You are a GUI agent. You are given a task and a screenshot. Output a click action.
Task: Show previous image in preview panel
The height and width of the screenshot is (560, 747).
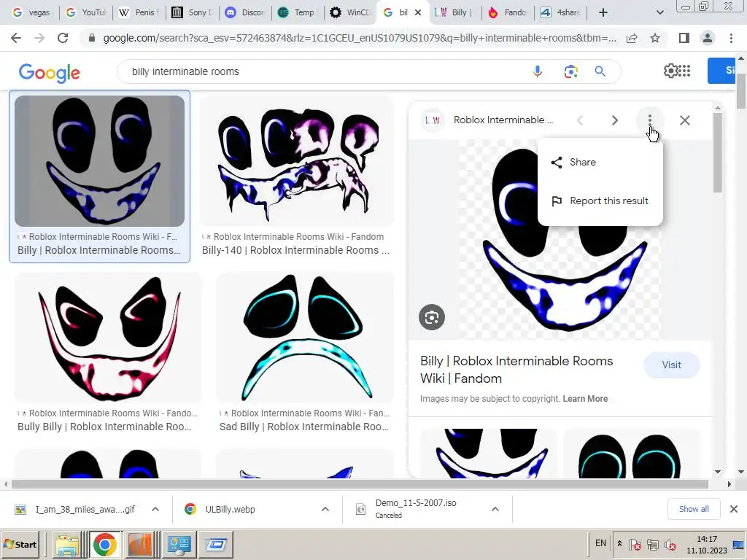[x=580, y=120]
